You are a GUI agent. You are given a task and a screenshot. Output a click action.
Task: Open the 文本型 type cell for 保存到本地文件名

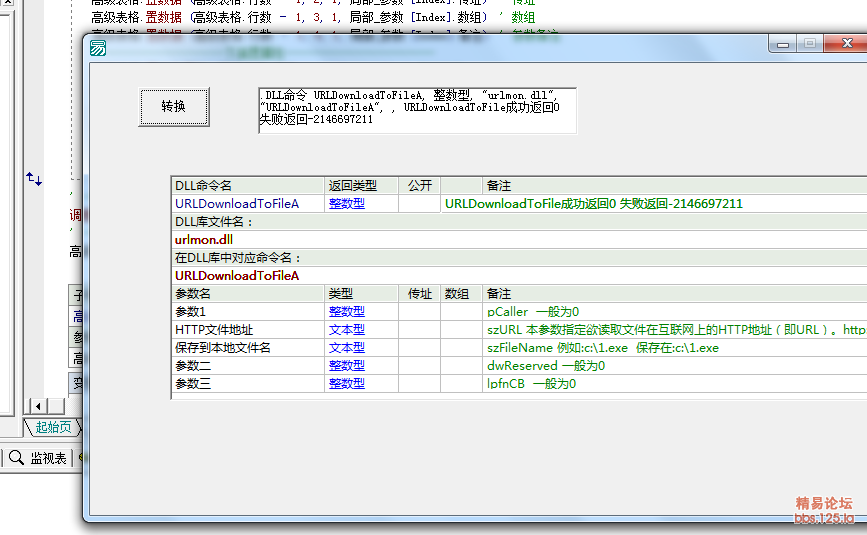[347, 348]
